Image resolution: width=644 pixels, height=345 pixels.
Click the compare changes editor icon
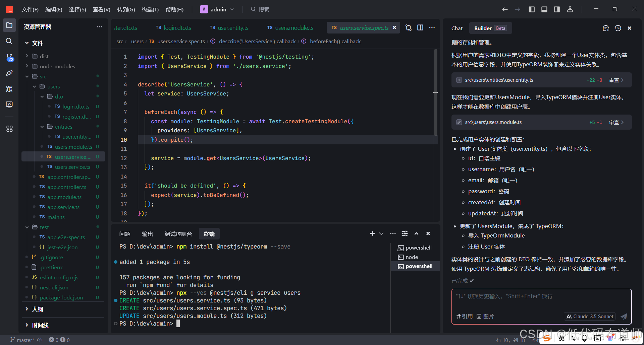[x=408, y=27]
